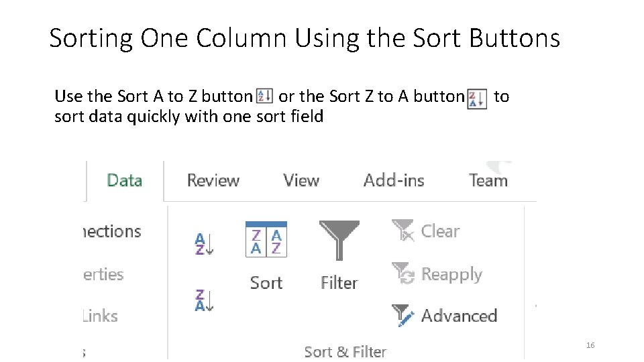Click the partially visible Links button
The width and height of the screenshot is (644, 362).
pyautogui.click(x=100, y=316)
